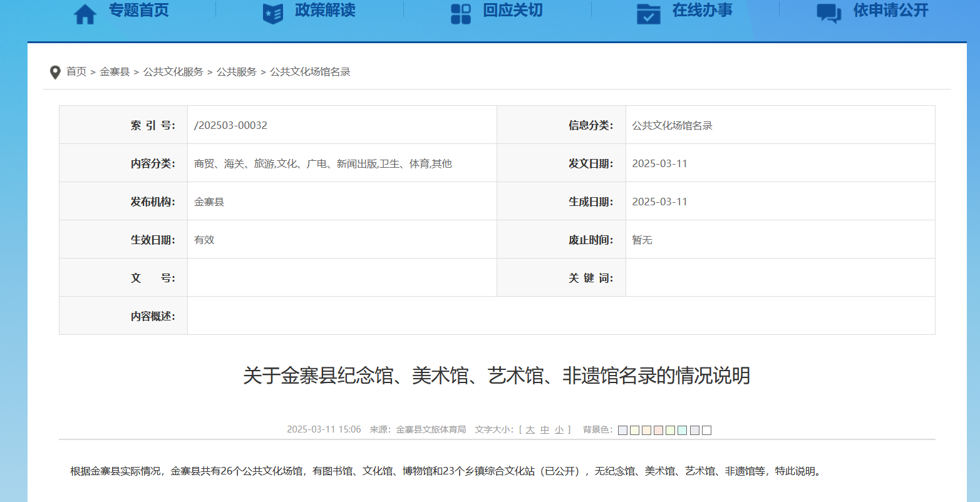The image size is (980, 502).
Task: Open the 政策解读 nav item
Action: click(x=325, y=11)
